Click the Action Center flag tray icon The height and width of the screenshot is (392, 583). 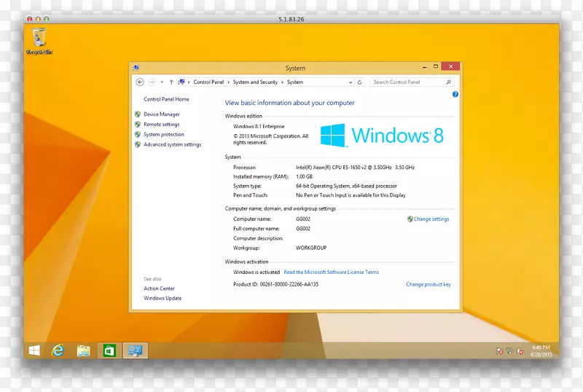pyautogui.click(x=499, y=350)
